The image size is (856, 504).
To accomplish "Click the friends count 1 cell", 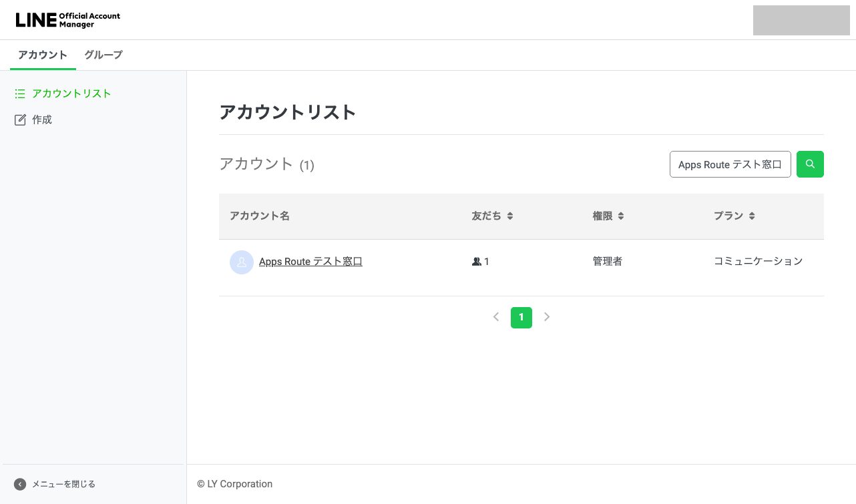I will (481, 262).
